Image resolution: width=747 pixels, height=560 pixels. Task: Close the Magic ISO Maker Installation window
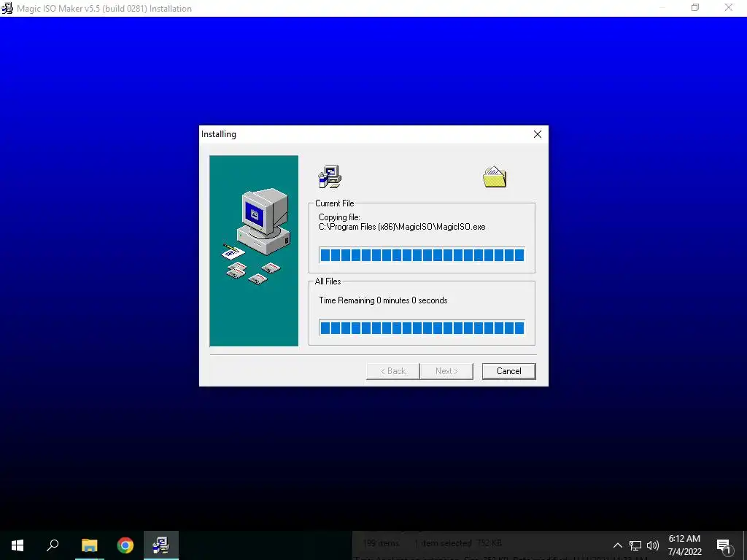coord(729,7)
